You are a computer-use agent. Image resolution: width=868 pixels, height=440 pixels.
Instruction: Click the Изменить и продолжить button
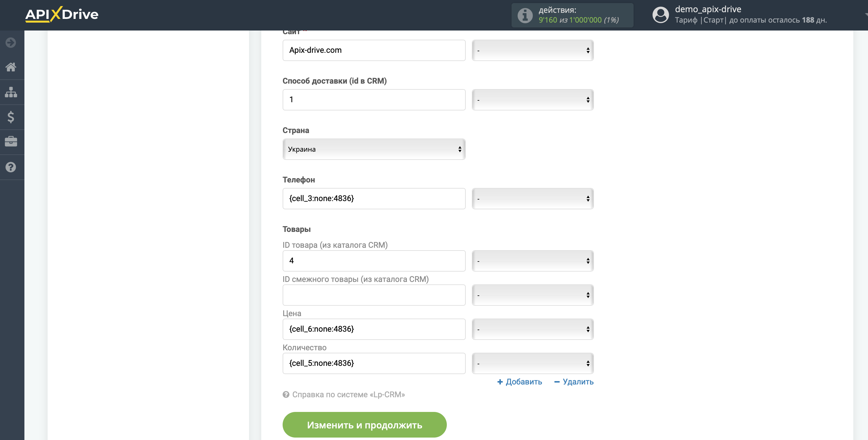pyautogui.click(x=365, y=425)
